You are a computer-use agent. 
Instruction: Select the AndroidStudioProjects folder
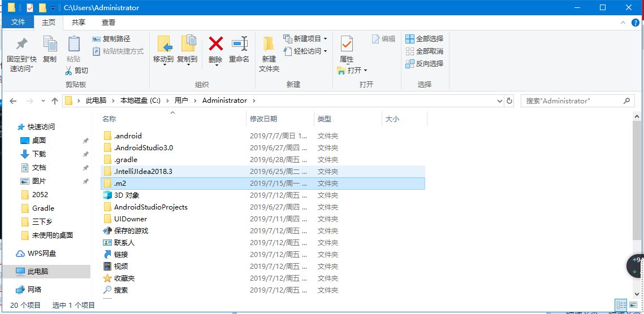263,207
